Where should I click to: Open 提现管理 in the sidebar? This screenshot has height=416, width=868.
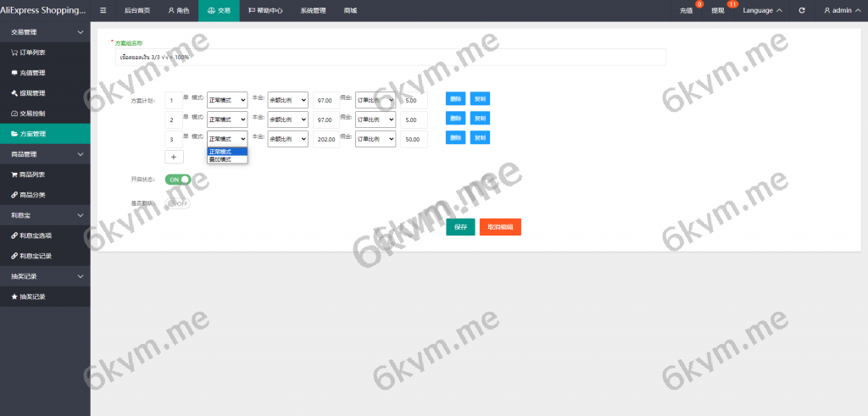click(32, 92)
